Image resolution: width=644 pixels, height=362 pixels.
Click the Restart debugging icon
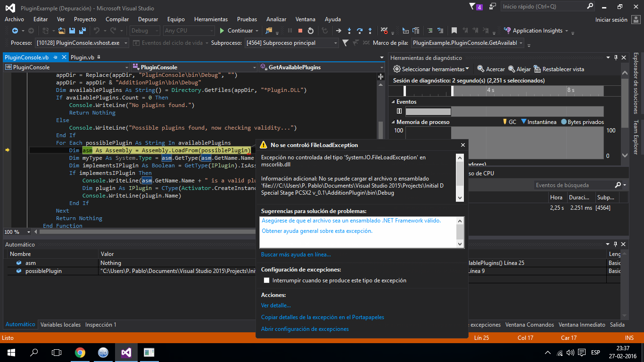pos(311,31)
